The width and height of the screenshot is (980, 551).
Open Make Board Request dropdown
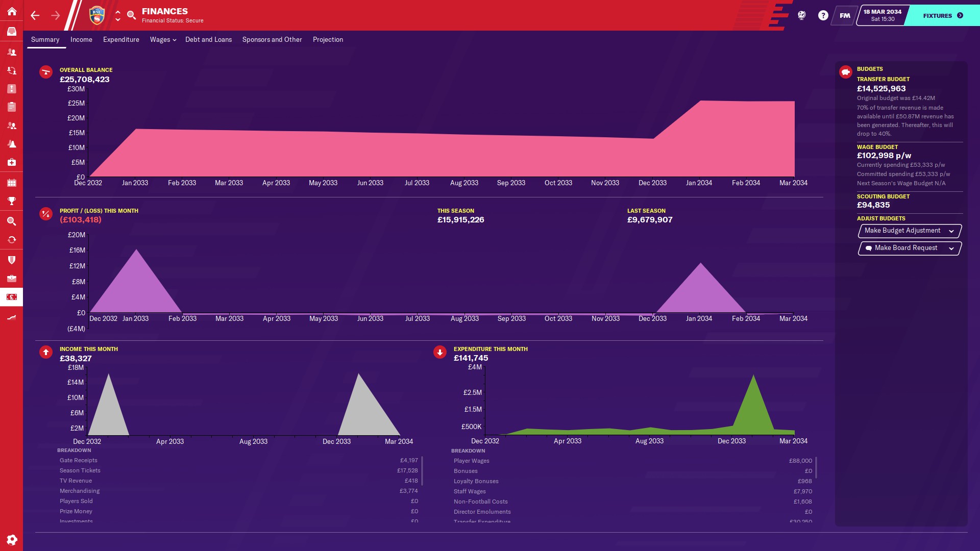point(910,248)
